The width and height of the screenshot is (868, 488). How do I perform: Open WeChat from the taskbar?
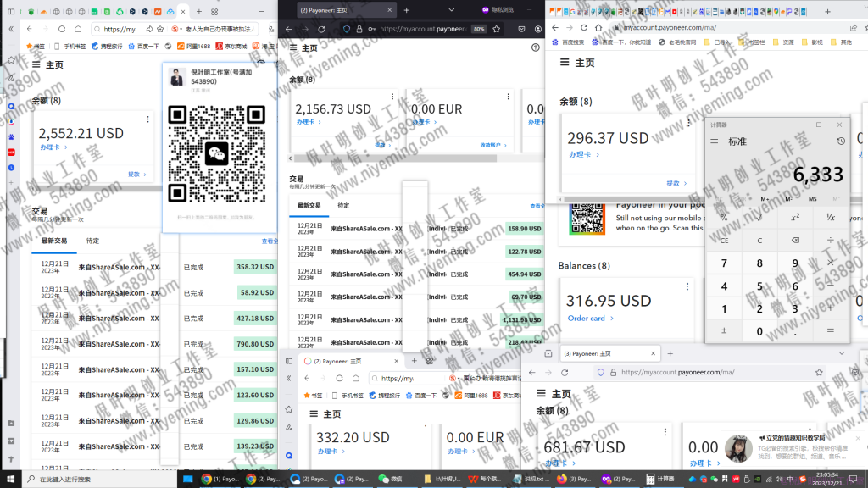coord(390,479)
